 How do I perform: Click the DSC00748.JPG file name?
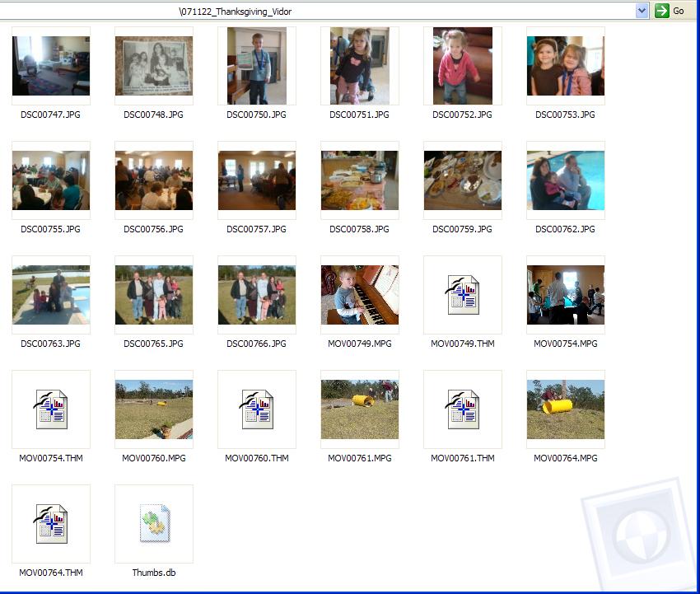[x=153, y=115]
